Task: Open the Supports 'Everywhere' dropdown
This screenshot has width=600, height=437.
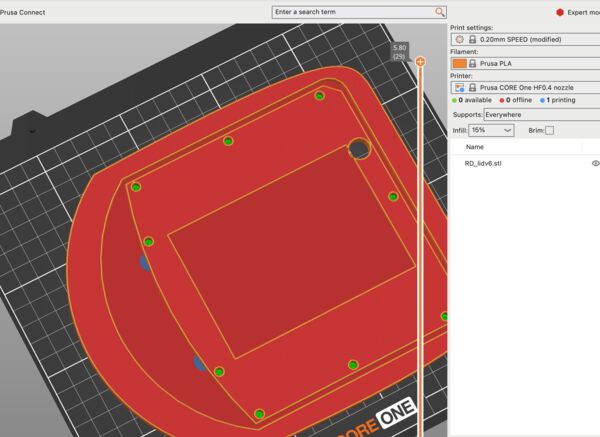Action: (542, 115)
